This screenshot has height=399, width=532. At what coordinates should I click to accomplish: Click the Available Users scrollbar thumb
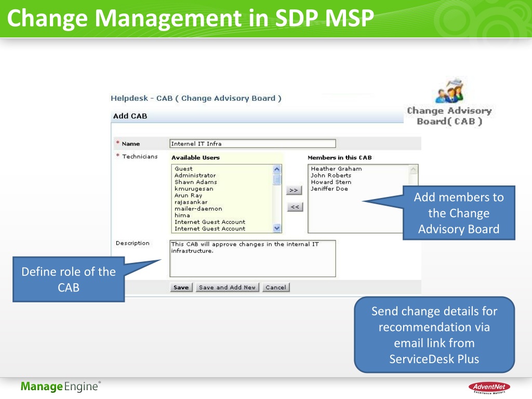[x=277, y=179]
